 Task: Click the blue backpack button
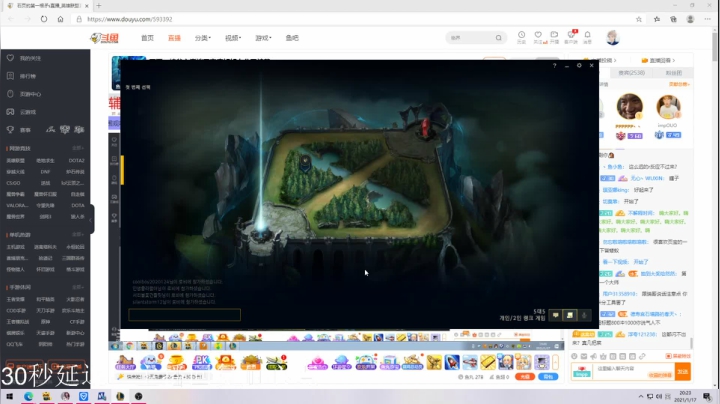(x=548, y=376)
